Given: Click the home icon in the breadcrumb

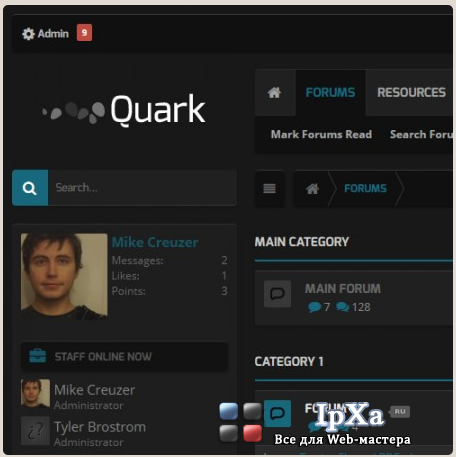Looking at the screenshot, I should [x=312, y=189].
